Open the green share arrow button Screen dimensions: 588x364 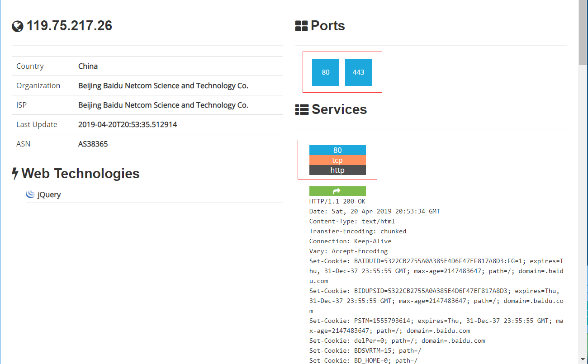tap(337, 191)
